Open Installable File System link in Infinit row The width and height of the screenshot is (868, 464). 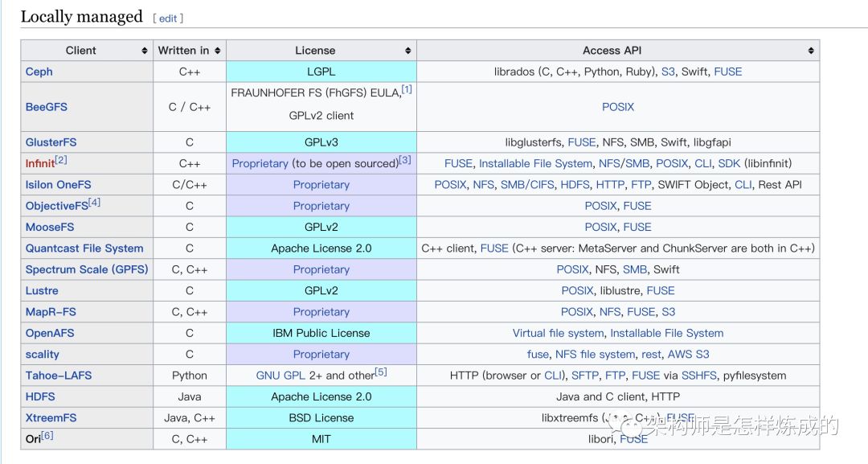pos(535,163)
